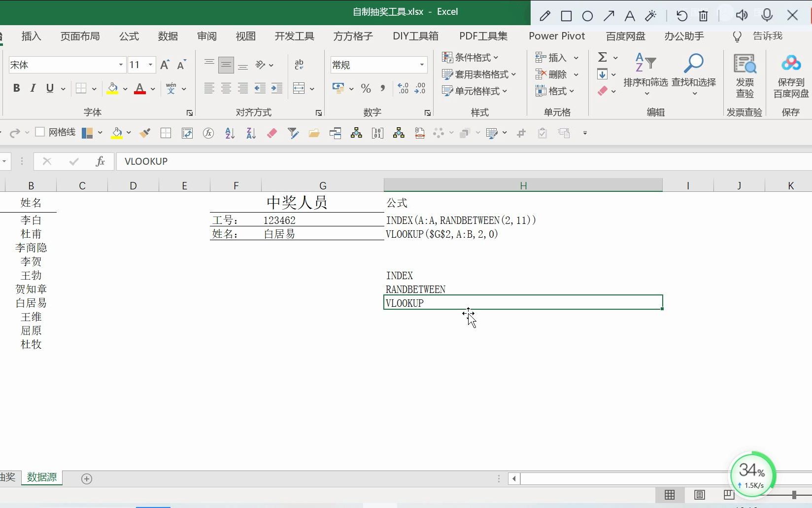
Task: Click the trash delete annotation icon
Action: click(x=703, y=16)
